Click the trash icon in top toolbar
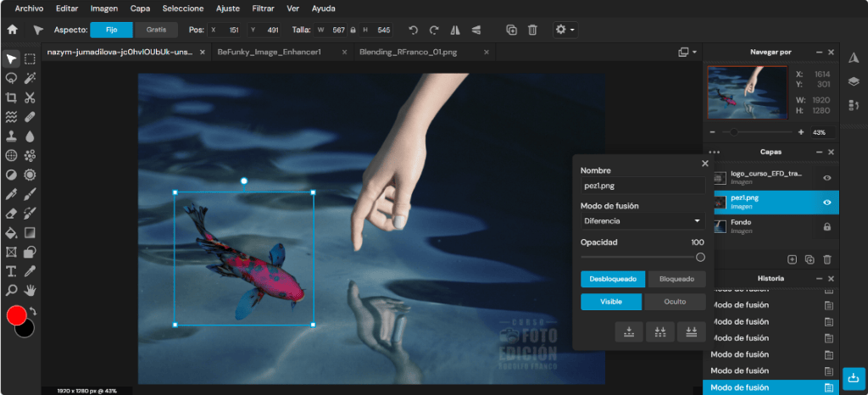This screenshot has height=395, width=868. (532, 30)
